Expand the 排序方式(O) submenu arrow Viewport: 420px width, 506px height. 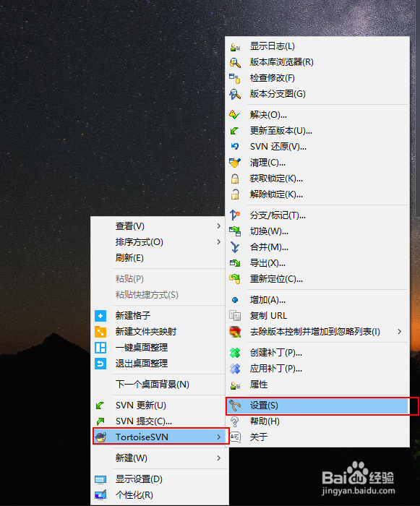click(219, 242)
